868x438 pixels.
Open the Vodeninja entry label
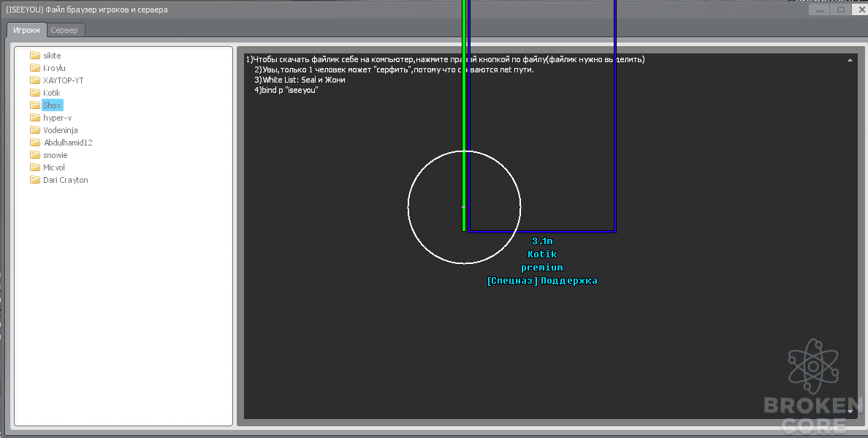(x=61, y=130)
